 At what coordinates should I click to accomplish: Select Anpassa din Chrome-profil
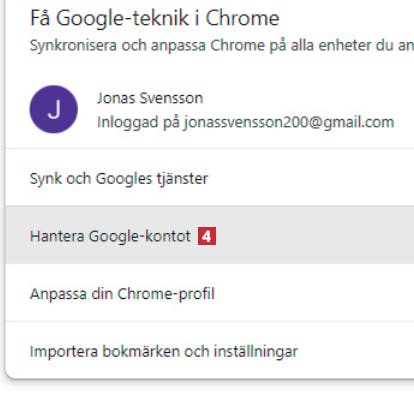click(210, 293)
